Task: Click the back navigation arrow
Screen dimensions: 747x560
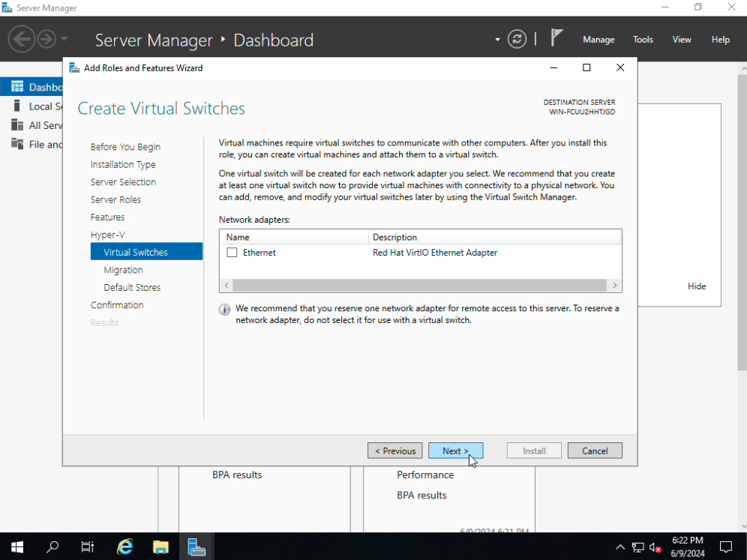Action: point(21,39)
